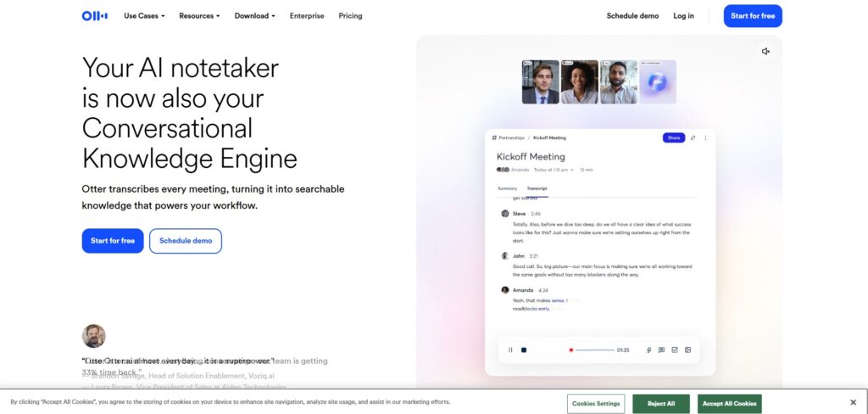Screen dimensions: 868x414
Task: Click the Amanda 4:24 timestamp
Action: click(x=543, y=290)
